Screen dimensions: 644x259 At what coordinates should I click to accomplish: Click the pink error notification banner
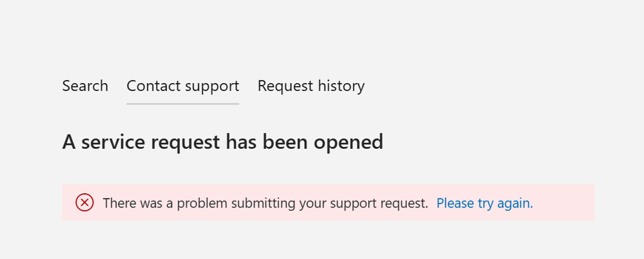click(328, 202)
